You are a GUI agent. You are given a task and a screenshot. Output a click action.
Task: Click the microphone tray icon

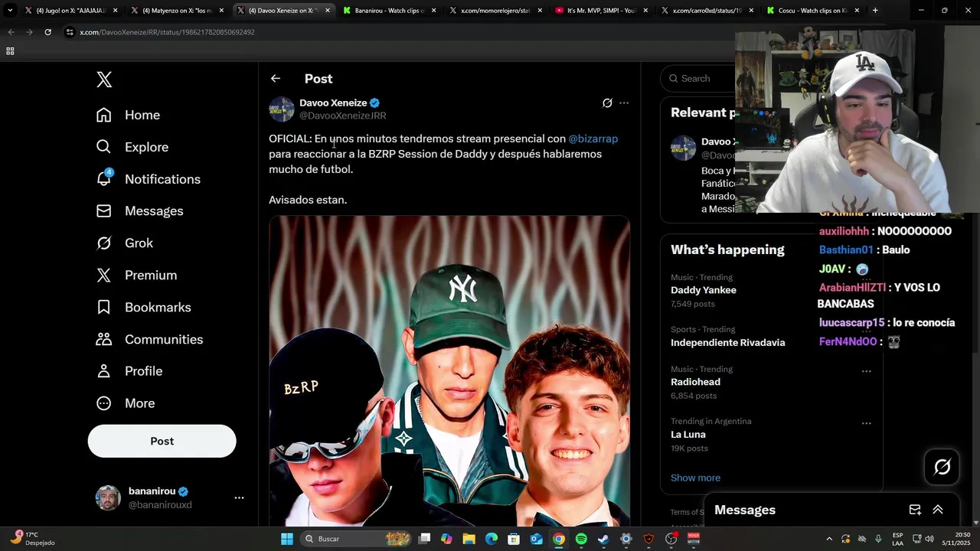click(878, 539)
